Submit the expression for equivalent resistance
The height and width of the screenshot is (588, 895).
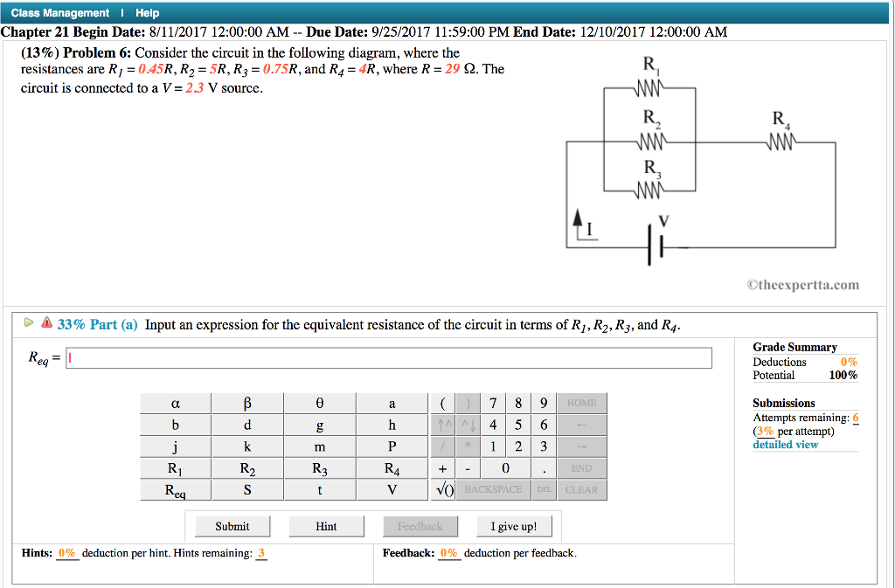click(x=231, y=526)
